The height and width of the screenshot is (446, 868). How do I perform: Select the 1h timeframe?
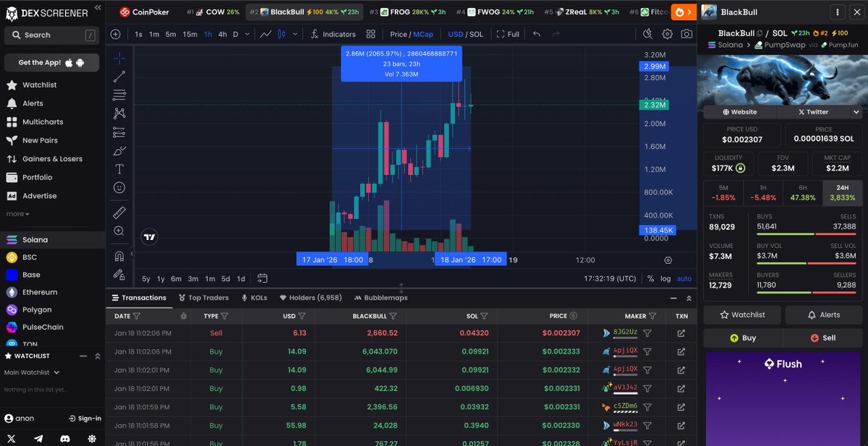[x=208, y=34]
